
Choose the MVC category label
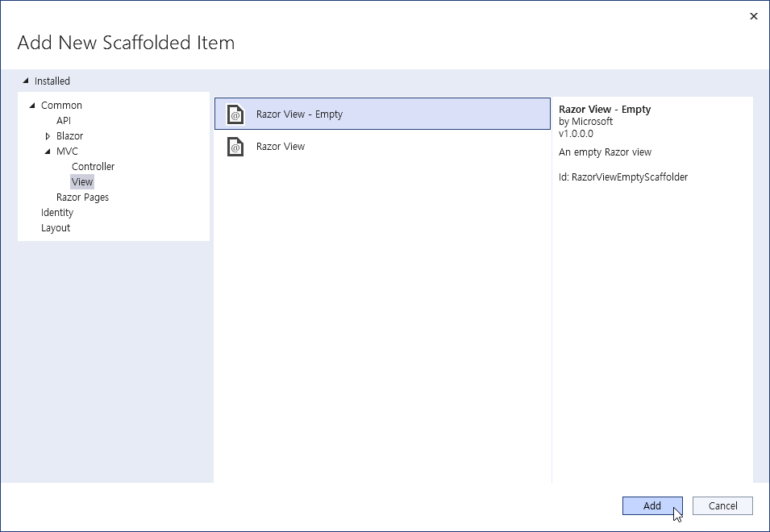pyautogui.click(x=67, y=152)
